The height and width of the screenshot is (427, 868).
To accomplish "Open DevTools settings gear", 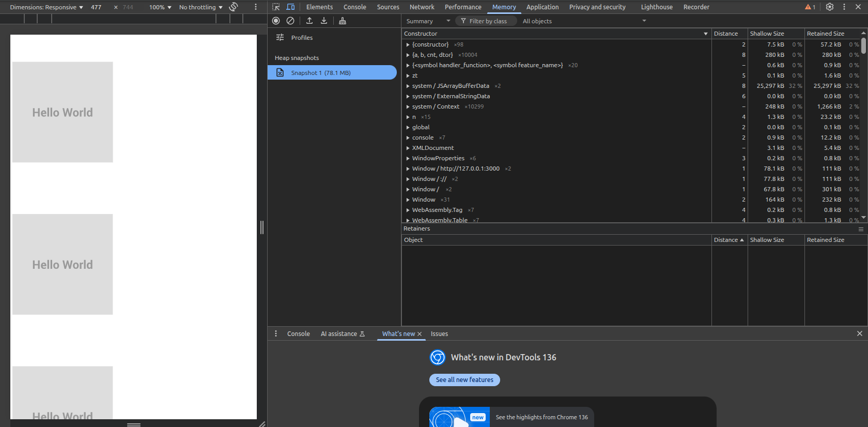I will [830, 7].
